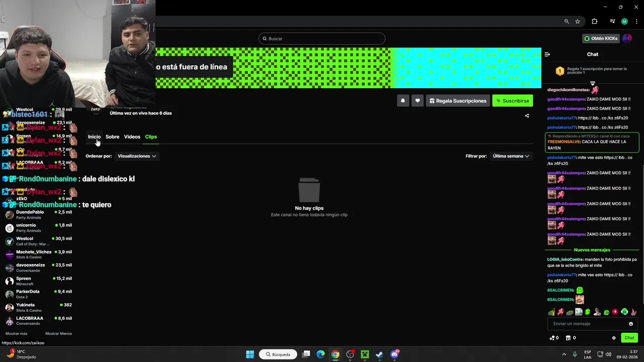Open unicornio channel in the sidebar
Screen dimensions: 644x362
point(39,228)
